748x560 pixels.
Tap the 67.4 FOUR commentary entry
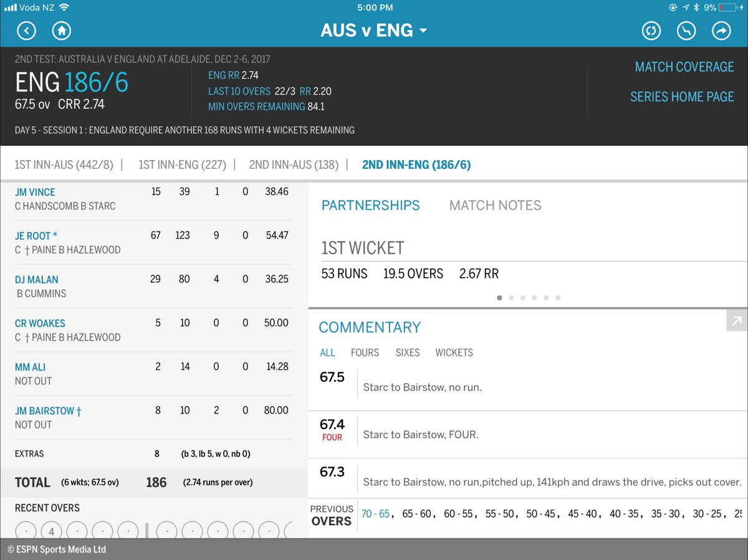pyautogui.click(x=528, y=434)
